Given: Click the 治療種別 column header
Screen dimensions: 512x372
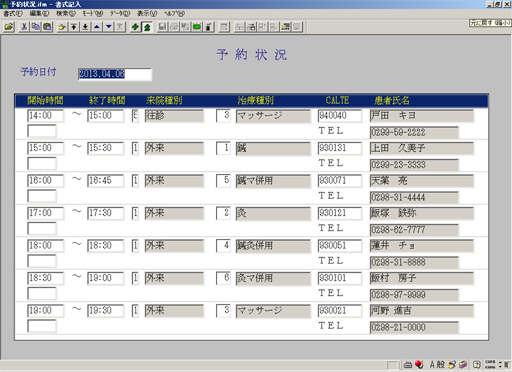Looking at the screenshot, I should [x=255, y=100].
